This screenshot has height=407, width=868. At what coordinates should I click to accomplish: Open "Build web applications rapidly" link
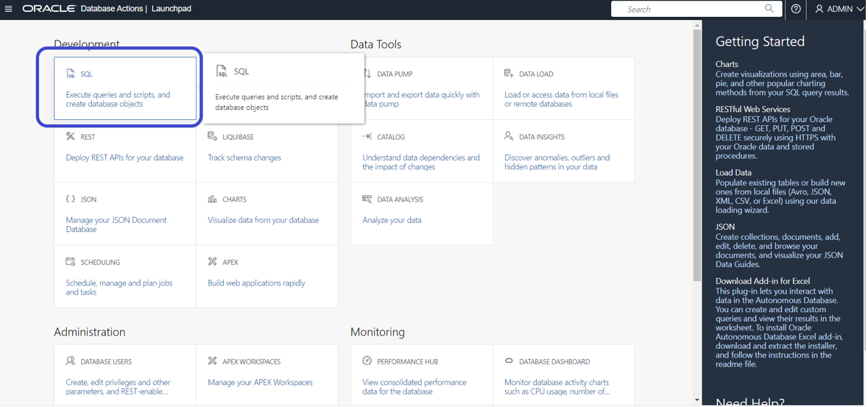click(256, 283)
